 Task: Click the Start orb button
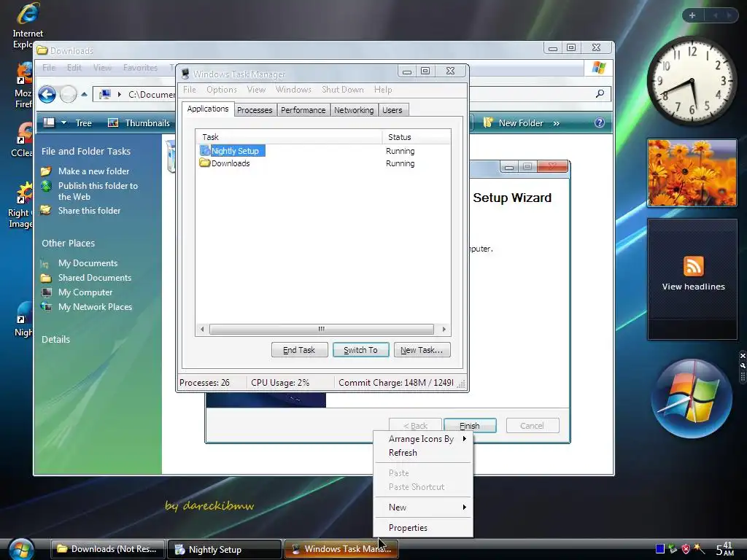click(x=21, y=549)
